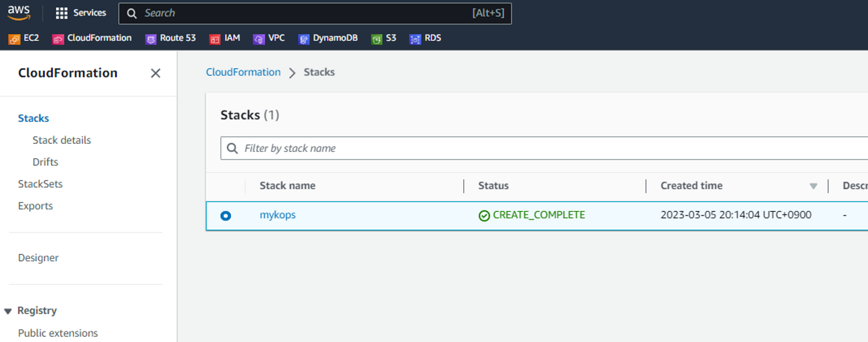Click the Stacks breadcrumb text
The height and width of the screenshot is (342, 868).
(319, 72)
